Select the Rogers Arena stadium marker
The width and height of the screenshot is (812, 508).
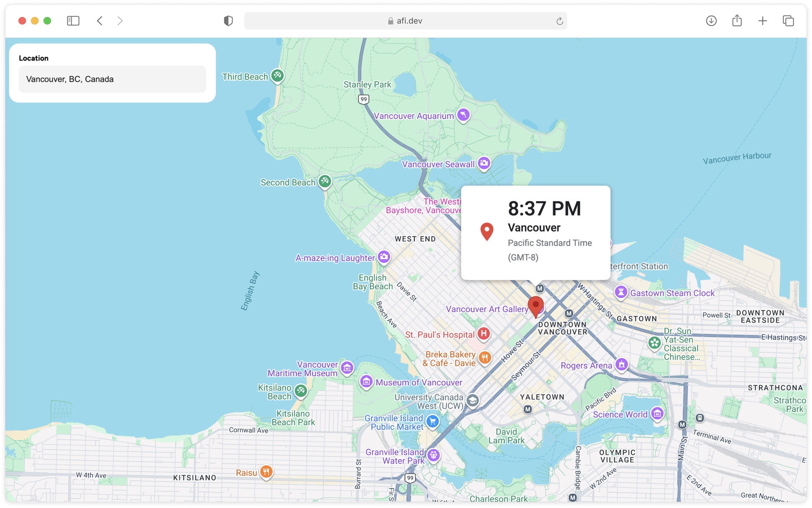click(x=621, y=365)
